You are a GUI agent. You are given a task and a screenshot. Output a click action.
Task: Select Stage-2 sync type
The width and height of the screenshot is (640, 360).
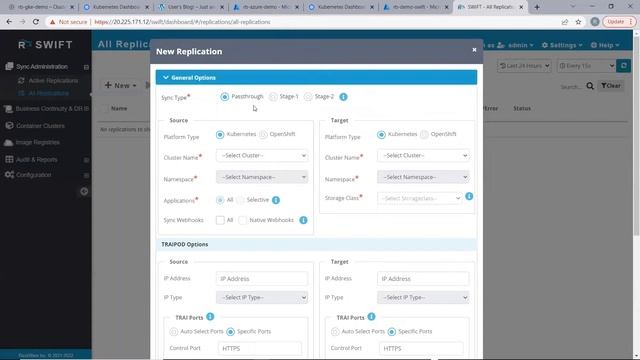tap(308, 97)
